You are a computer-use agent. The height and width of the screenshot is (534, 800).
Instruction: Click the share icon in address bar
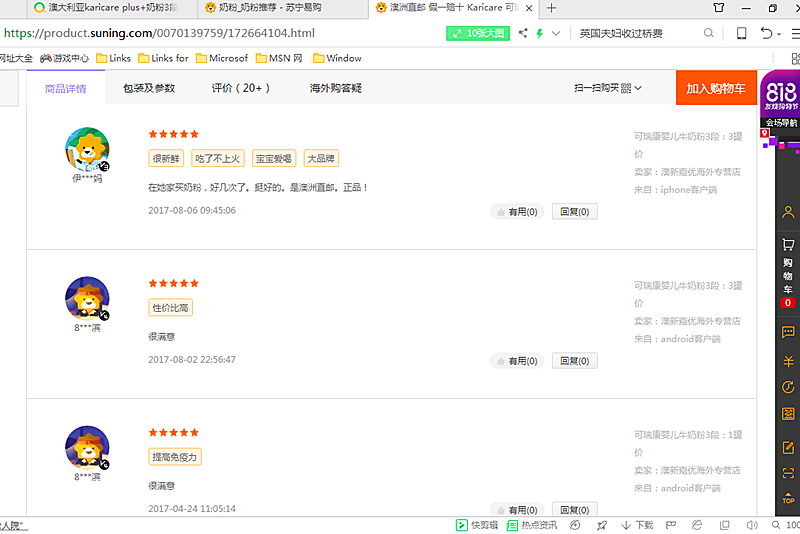click(522, 33)
